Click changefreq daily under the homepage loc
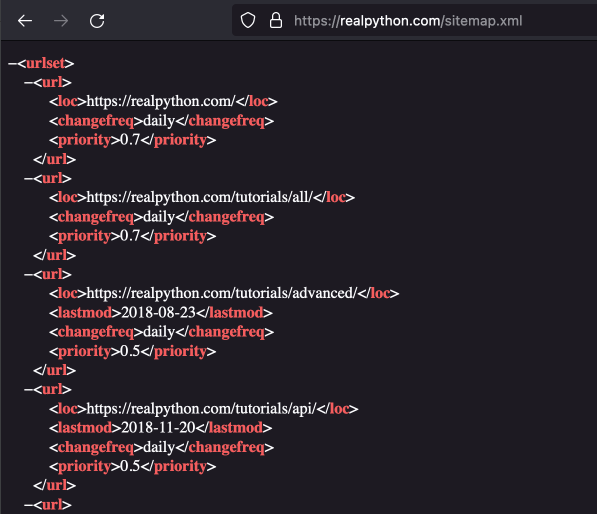 click(159, 121)
